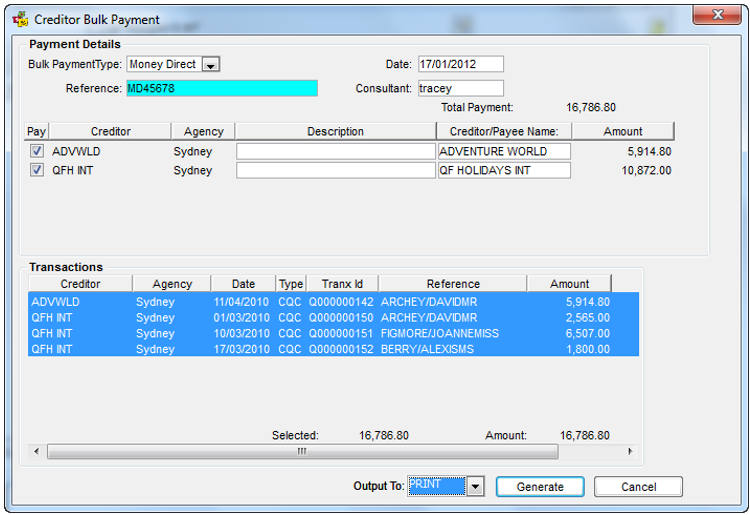Viewport: 750px width, 515px height.
Task: Click the Description field for QFH INT
Action: tap(336, 170)
